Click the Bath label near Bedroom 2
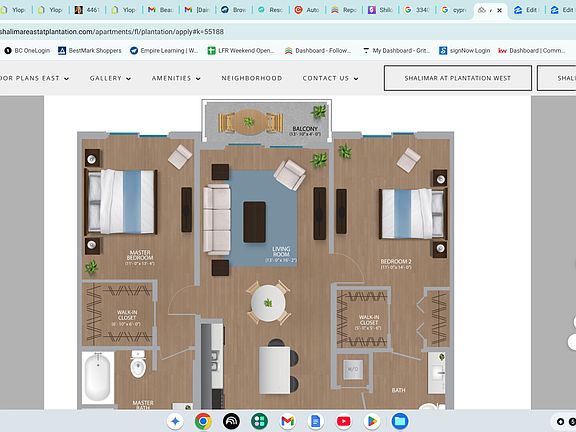 (x=398, y=390)
